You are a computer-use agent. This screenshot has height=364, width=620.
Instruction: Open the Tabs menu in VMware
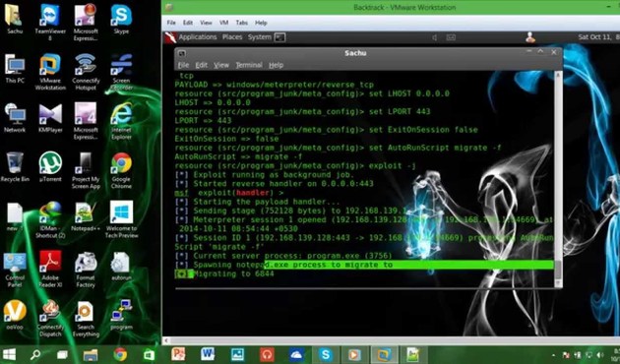point(241,23)
